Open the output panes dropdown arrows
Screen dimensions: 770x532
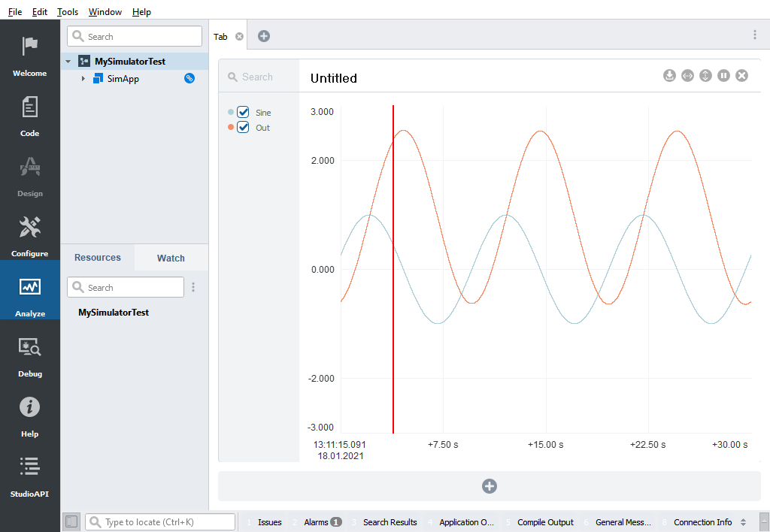tap(744, 522)
